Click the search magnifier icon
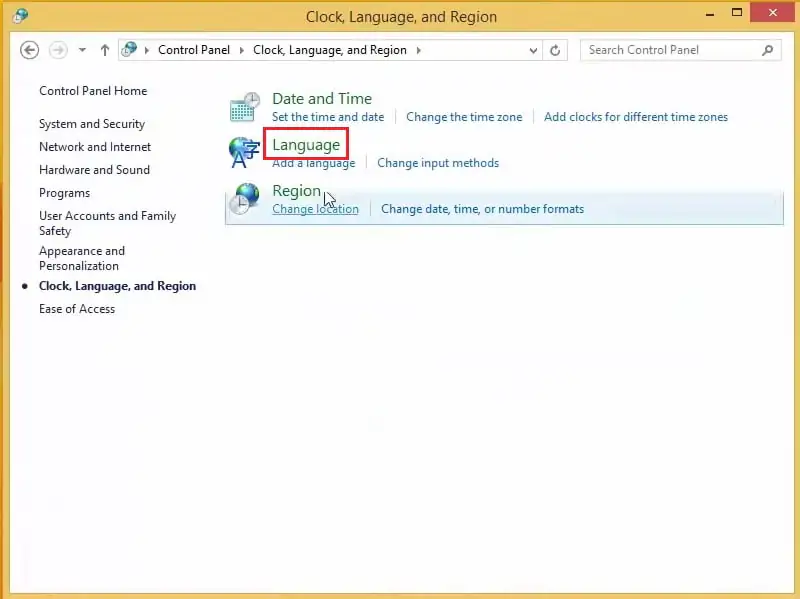The image size is (800, 599). [x=766, y=49]
